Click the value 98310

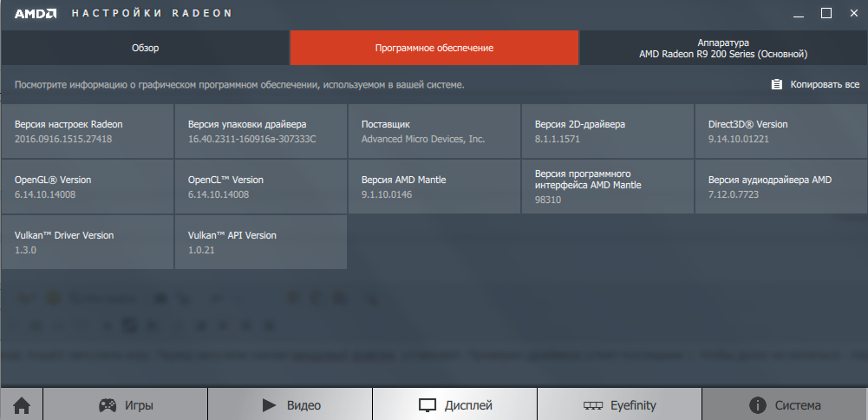(548, 200)
